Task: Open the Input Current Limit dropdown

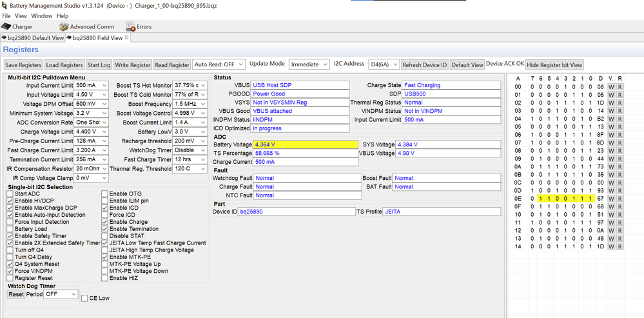Action: click(91, 85)
